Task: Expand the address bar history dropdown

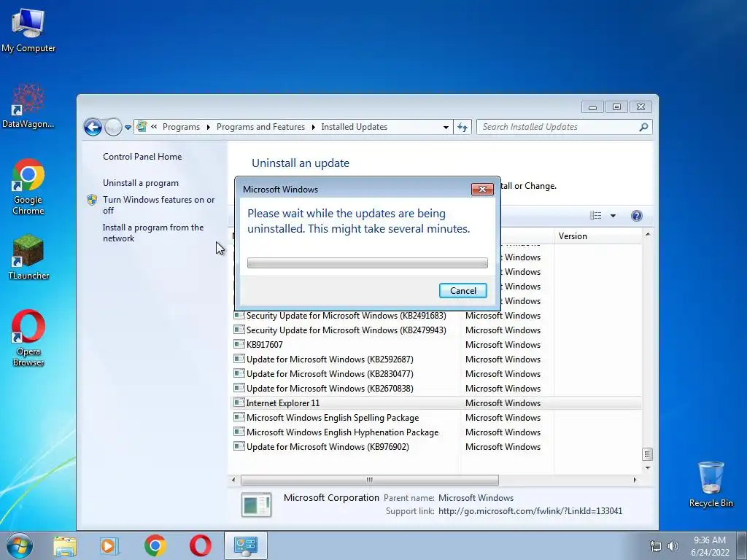Action: [446, 127]
